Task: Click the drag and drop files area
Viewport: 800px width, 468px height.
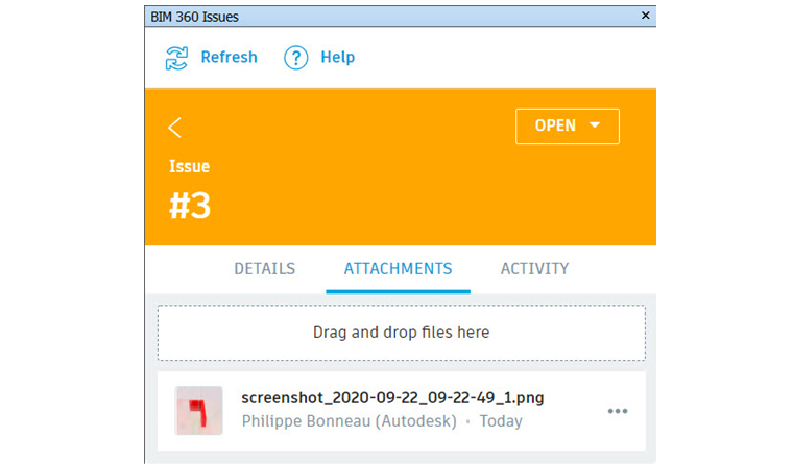Action: coord(401,332)
